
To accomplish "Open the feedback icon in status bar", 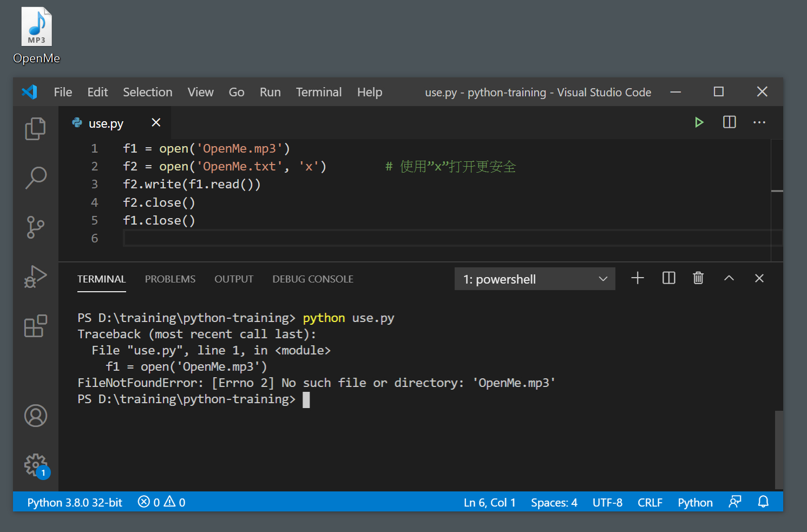I will 734,502.
